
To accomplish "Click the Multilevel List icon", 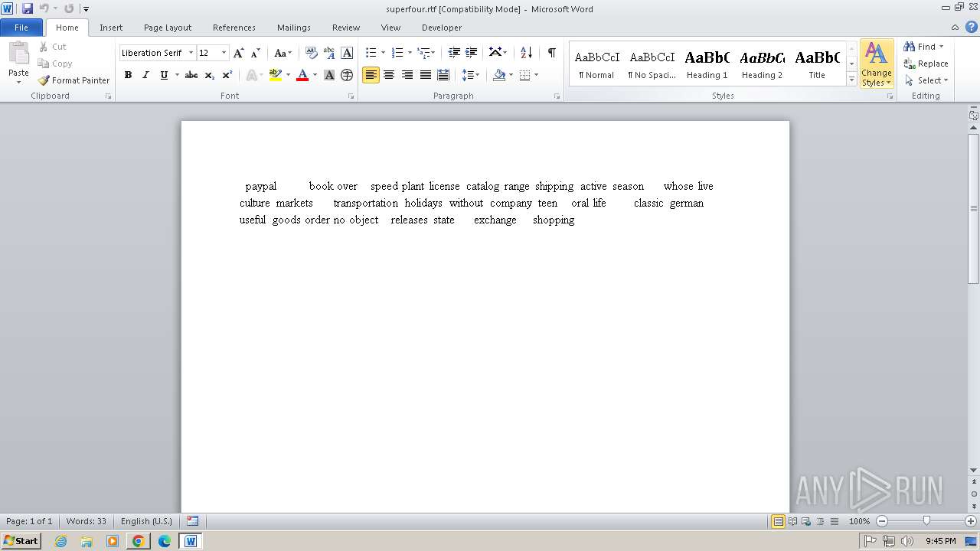I will 423,53.
